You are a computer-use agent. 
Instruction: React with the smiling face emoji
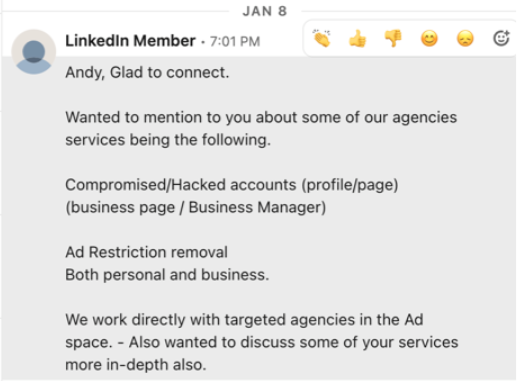click(429, 39)
